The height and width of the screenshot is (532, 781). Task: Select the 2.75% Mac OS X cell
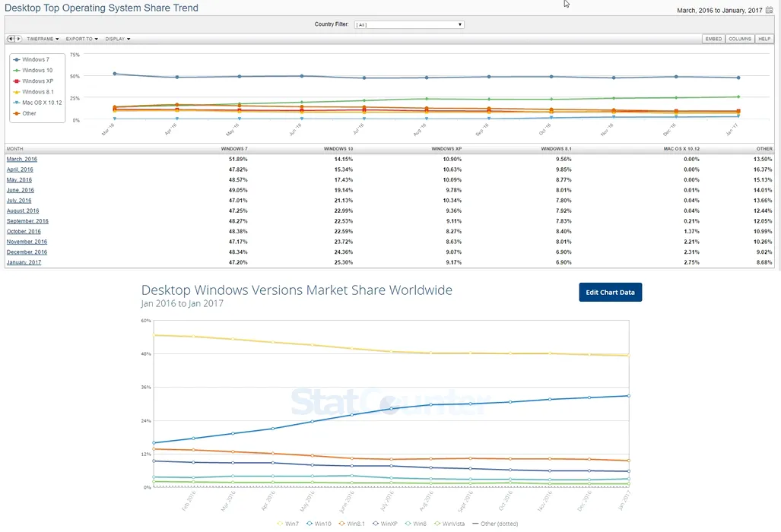pyautogui.click(x=691, y=262)
